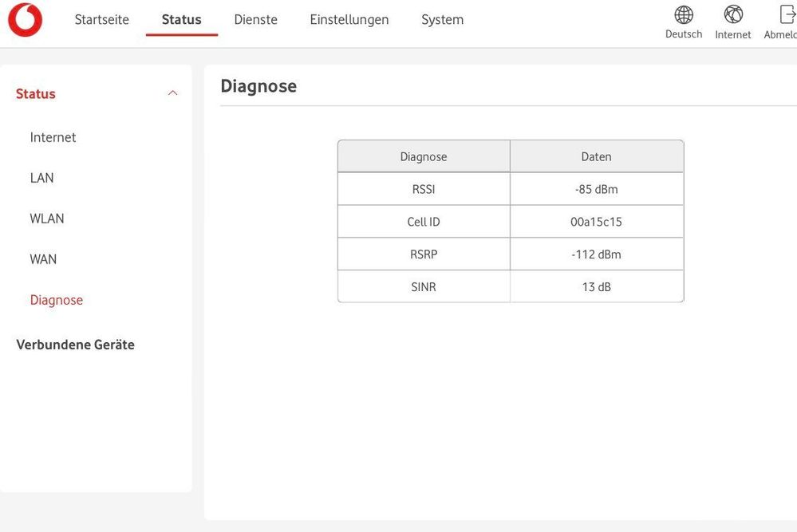The height and width of the screenshot is (532, 797).
Task: Click the Status sidebar heading
Action: (36, 94)
